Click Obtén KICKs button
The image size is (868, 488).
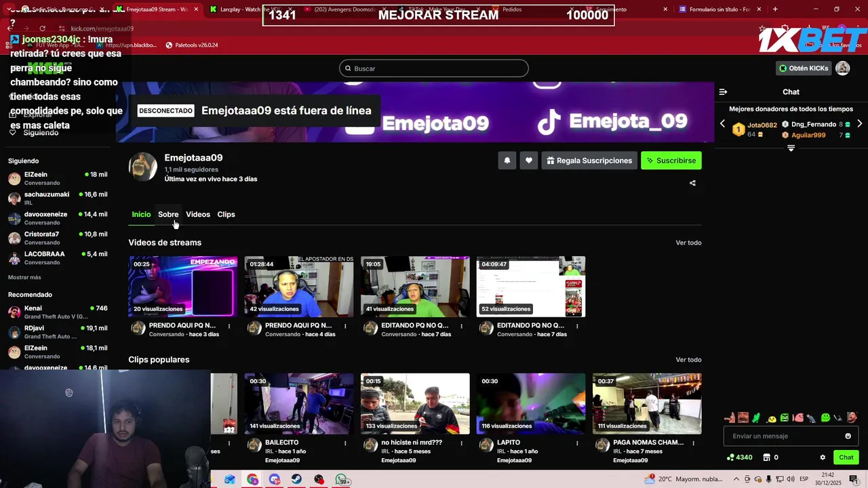click(804, 68)
